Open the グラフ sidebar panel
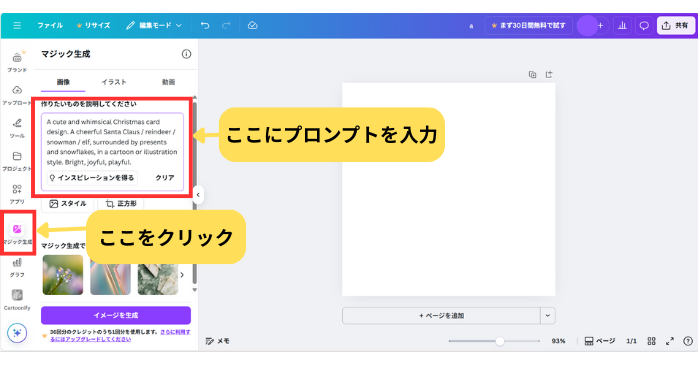Image resolution: width=698 pixels, height=365 pixels. pyautogui.click(x=17, y=268)
